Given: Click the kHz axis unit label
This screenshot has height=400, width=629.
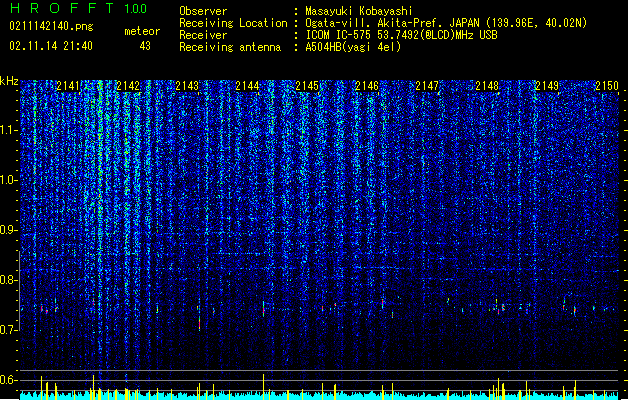Looking at the screenshot, I should pyautogui.click(x=9, y=81).
